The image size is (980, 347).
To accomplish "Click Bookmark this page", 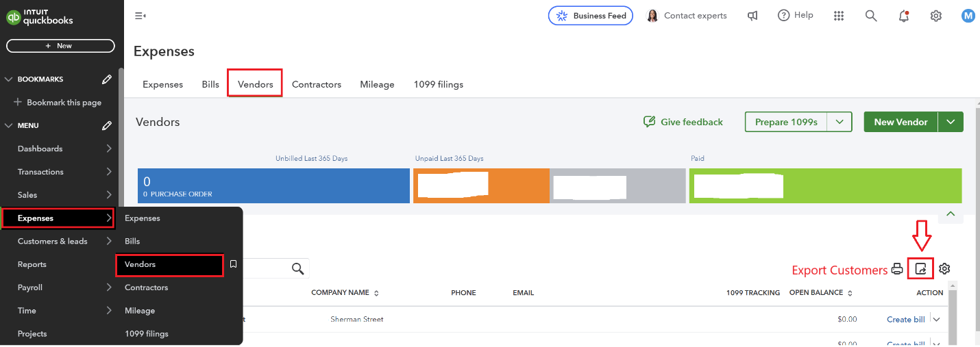I will 58,103.
